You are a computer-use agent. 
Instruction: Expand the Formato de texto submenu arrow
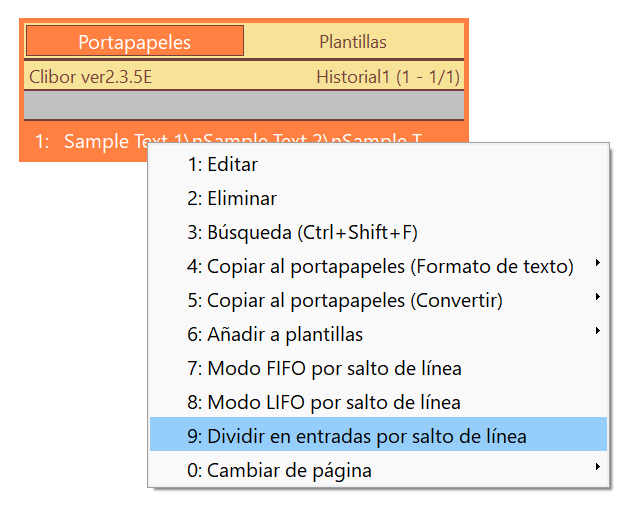click(598, 263)
